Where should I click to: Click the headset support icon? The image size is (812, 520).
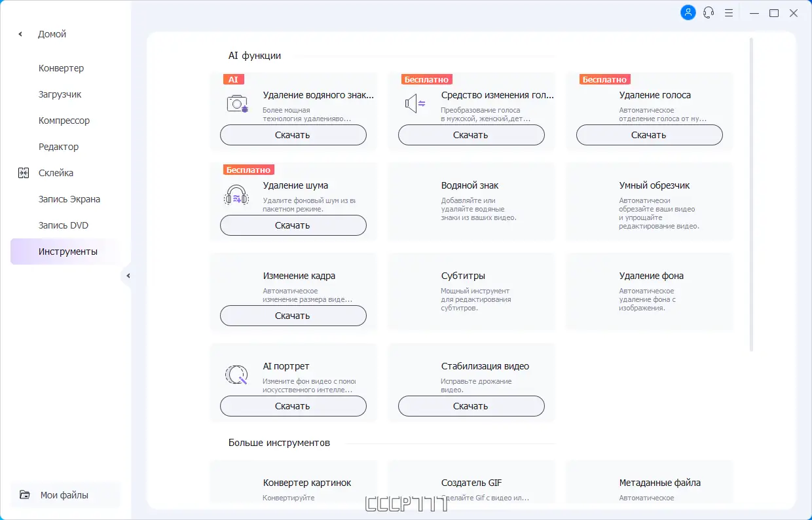[709, 12]
